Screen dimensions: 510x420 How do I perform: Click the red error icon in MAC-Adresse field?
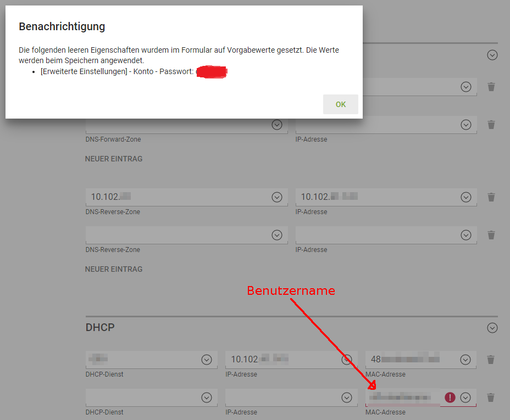pyautogui.click(x=450, y=397)
